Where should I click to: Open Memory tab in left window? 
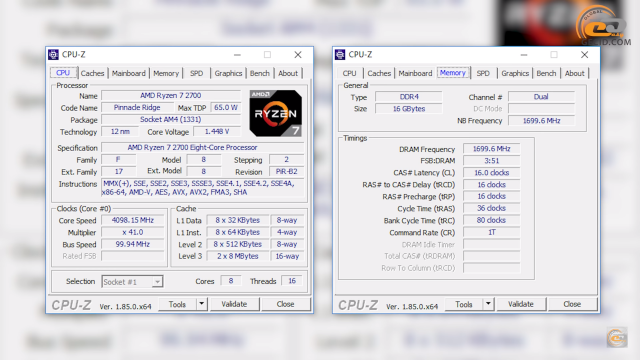tap(166, 73)
